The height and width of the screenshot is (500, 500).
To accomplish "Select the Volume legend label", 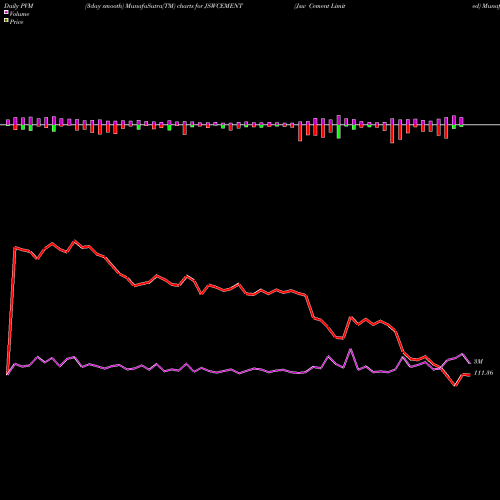I will [x=19, y=14].
